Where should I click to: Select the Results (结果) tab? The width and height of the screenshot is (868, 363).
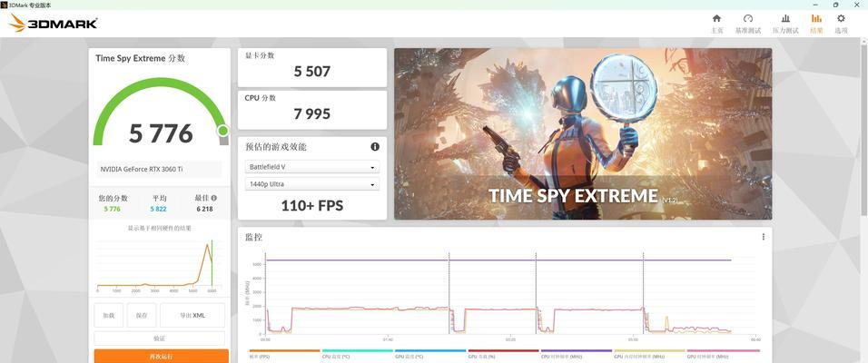pyautogui.click(x=816, y=24)
